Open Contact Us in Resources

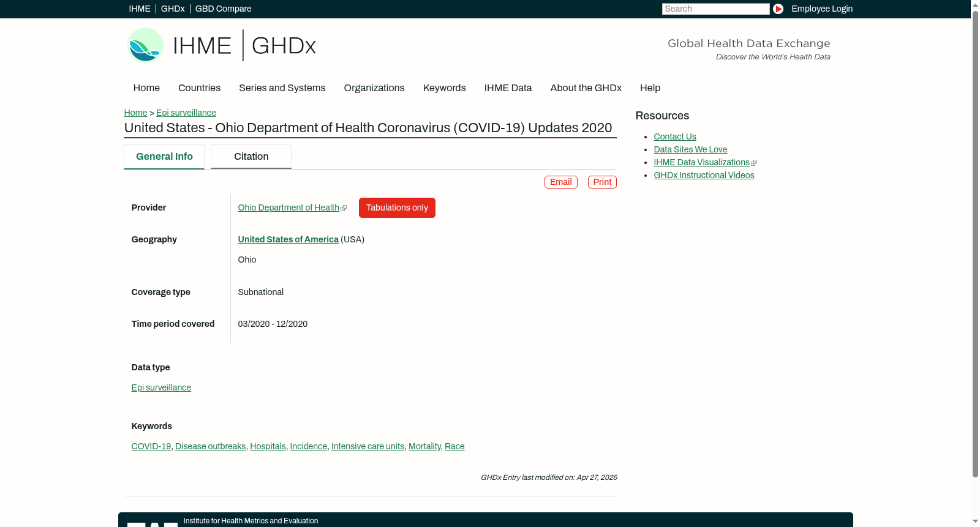675,136
